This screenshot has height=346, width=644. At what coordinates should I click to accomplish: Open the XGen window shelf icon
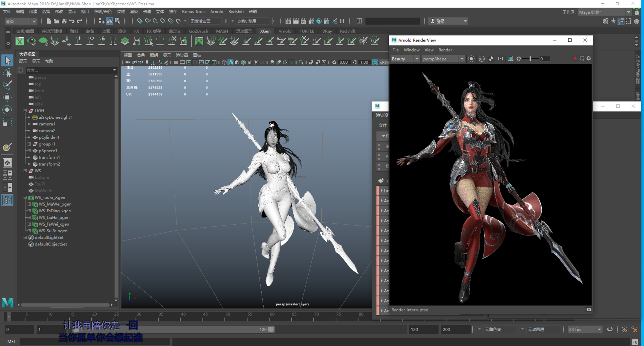[x=20, y=41]
